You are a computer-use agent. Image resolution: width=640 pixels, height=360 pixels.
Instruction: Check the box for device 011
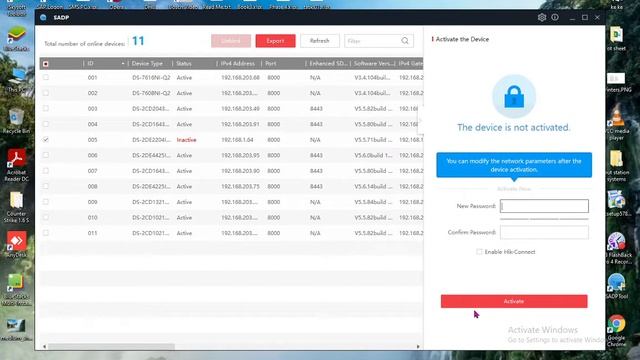click(x=46, y=233)
